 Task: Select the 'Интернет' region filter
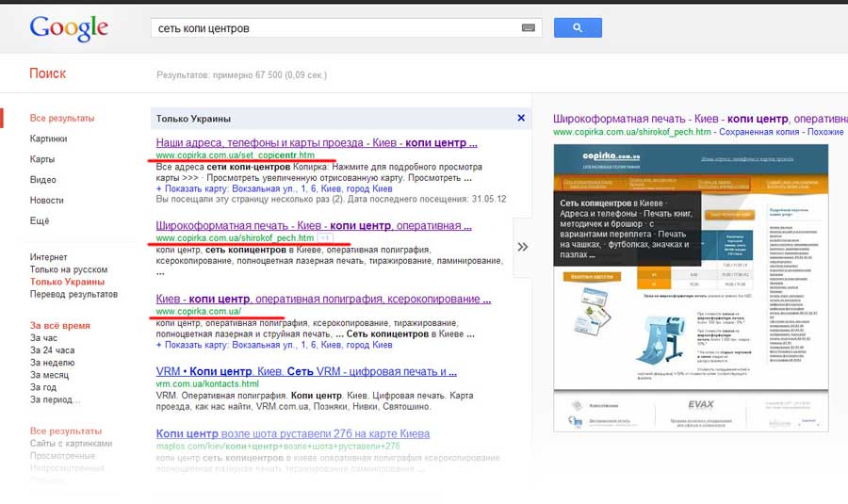coord(49,257)
